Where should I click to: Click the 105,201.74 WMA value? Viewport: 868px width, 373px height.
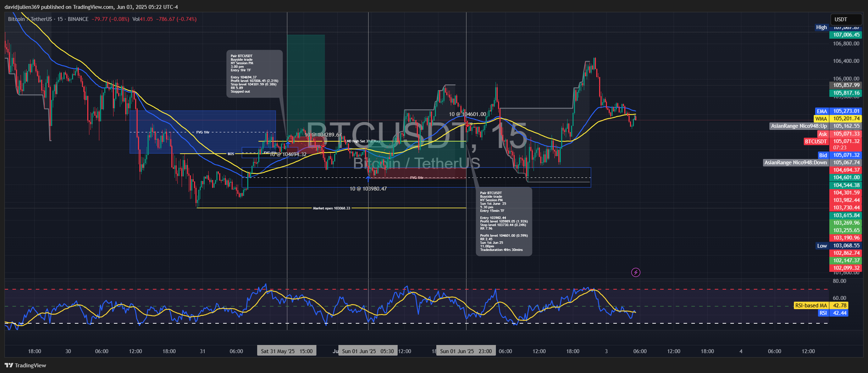(x=846, y=119)
